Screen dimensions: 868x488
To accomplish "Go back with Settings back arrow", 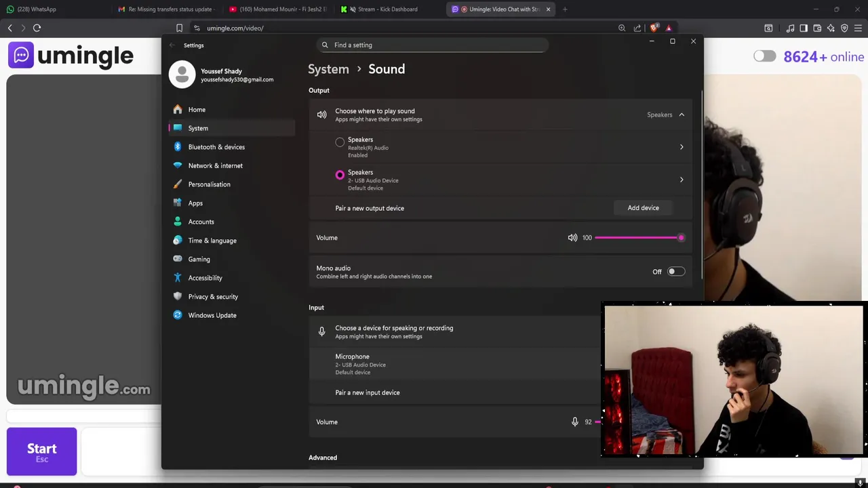I will [x=172, y=45].
